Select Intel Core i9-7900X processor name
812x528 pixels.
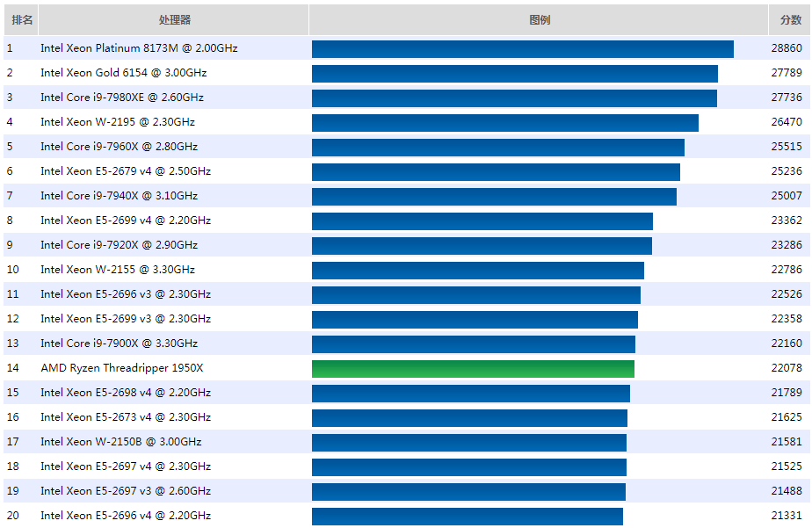click(x=119, y=344)
